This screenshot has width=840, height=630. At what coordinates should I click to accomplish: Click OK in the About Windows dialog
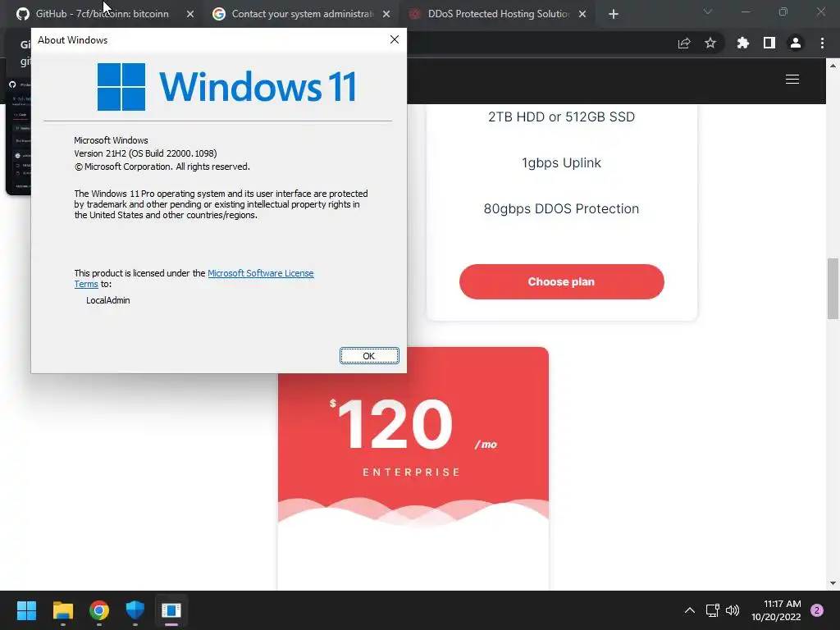(x=369, y=356)
